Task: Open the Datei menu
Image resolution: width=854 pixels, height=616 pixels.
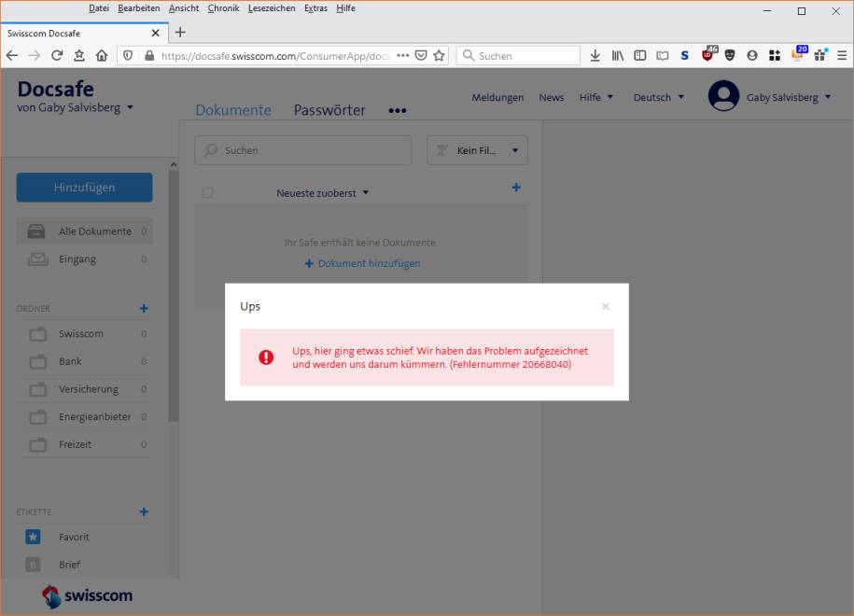Action: tap(99, 8)
